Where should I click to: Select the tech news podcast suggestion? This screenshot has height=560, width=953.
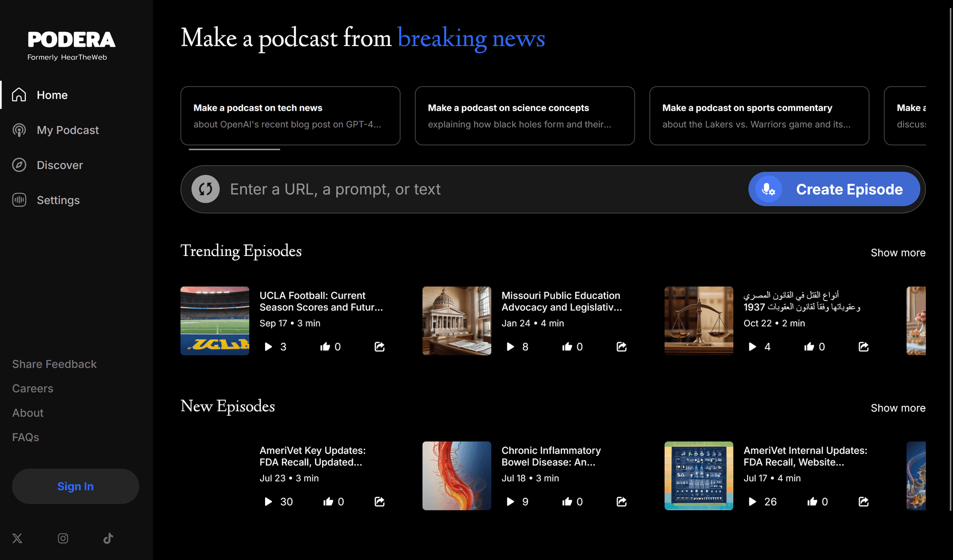(x=290, y=116)
